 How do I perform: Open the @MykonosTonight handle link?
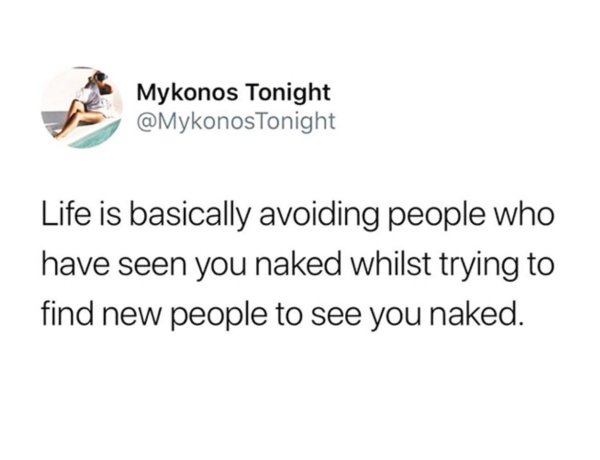[236, 121]
